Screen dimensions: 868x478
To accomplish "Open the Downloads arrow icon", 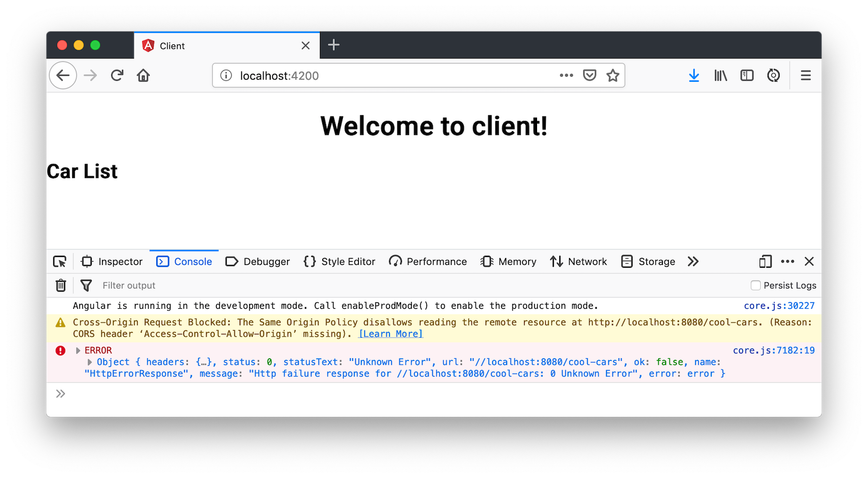I will (693, 76).
